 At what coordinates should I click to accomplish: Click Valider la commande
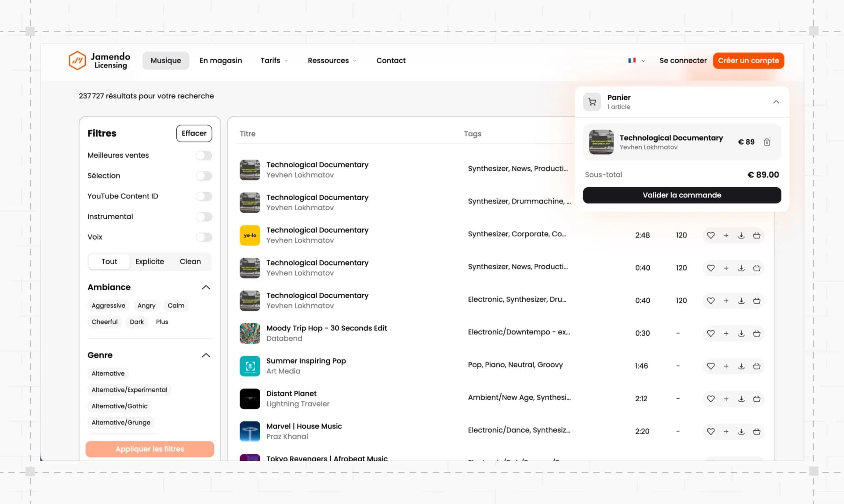pos(682,195)
